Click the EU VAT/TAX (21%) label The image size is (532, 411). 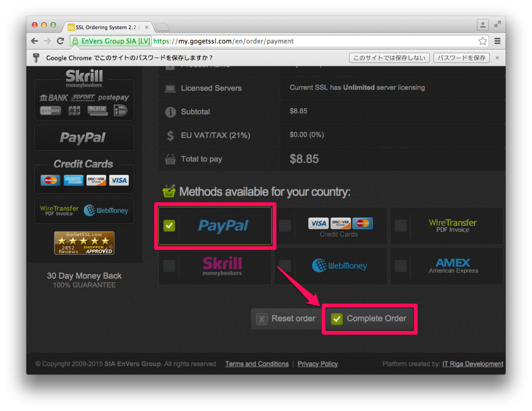(216, 136)
